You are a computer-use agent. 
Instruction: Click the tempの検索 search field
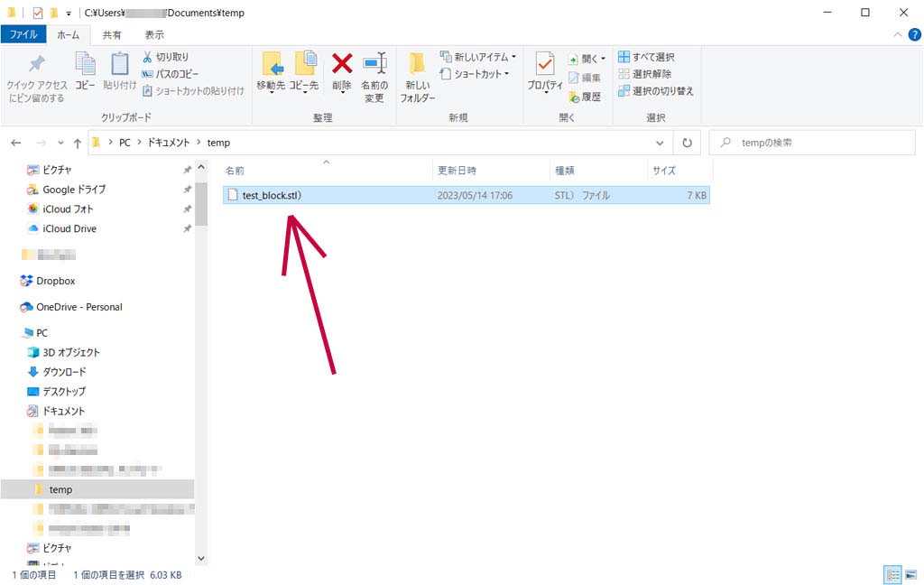(812, 143)
